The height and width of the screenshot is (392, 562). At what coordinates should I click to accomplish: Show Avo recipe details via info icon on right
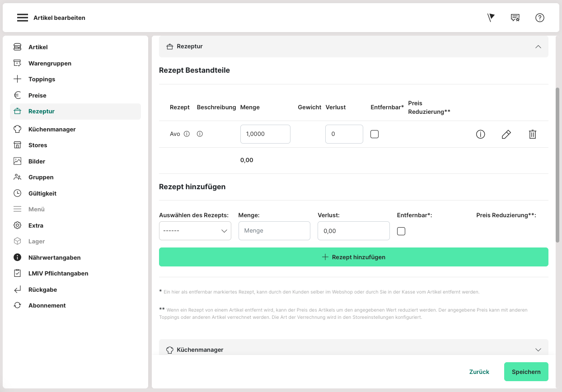(x=480, y=134)
